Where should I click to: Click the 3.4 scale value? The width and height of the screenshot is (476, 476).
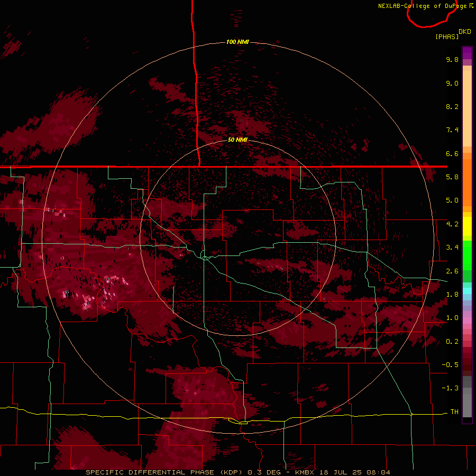click(x=452, y=248)
